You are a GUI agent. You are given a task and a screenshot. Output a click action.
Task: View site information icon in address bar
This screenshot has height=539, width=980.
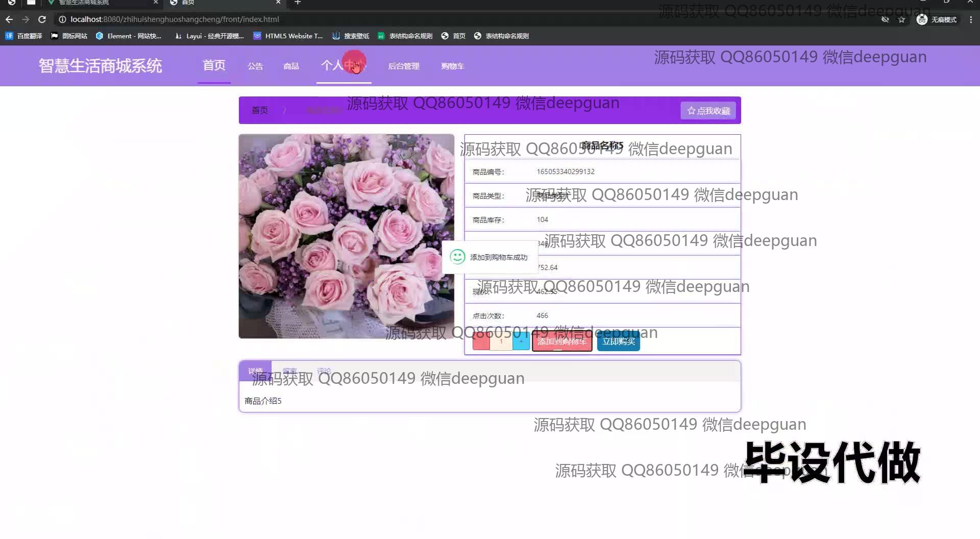click(62, 19)
